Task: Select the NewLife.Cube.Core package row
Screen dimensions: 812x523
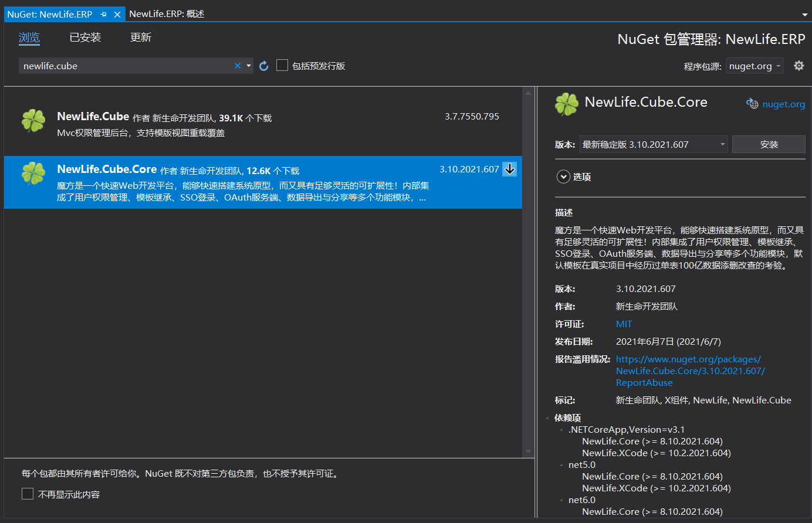Action: (x=263, y=182)
